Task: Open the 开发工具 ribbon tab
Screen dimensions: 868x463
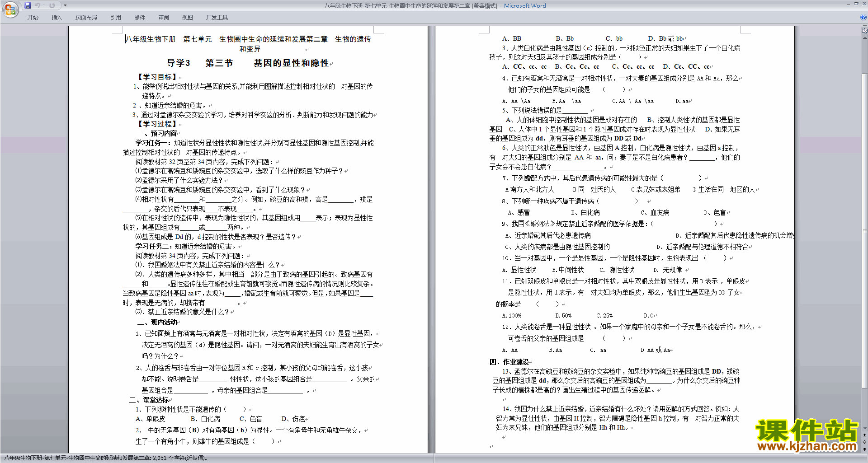Action: pyautogui.click(x=217, y=17)
